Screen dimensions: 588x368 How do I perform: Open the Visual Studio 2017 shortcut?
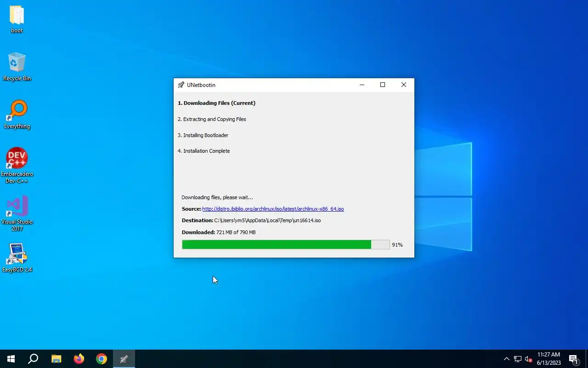(17, 213)
